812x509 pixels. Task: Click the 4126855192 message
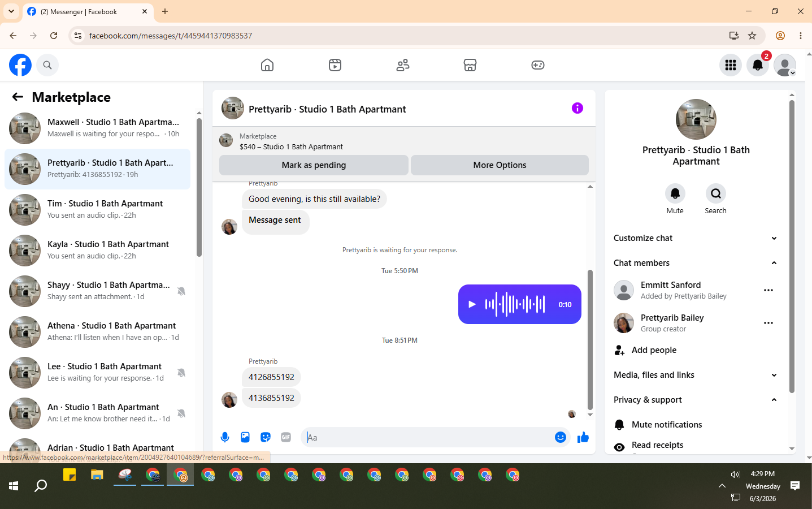click(x=271, y=377)
